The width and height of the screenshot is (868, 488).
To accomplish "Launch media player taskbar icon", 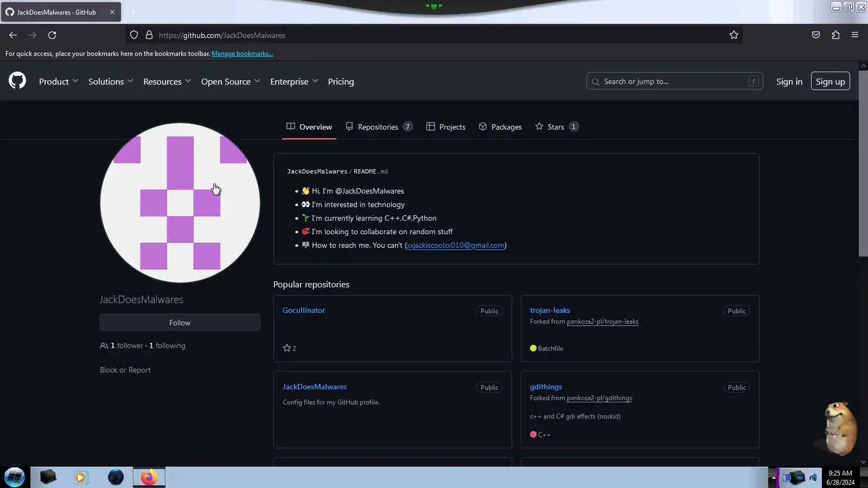I will pyautogui.click(x=81, y=477).
